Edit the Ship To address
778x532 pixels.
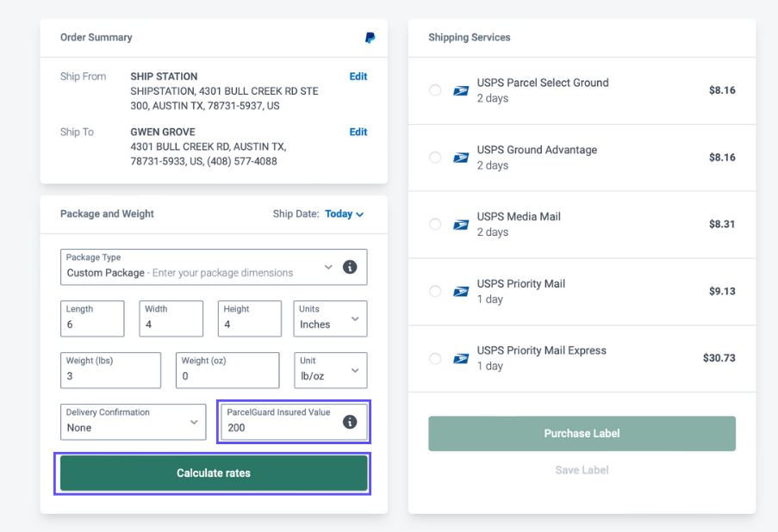(358, 132)
